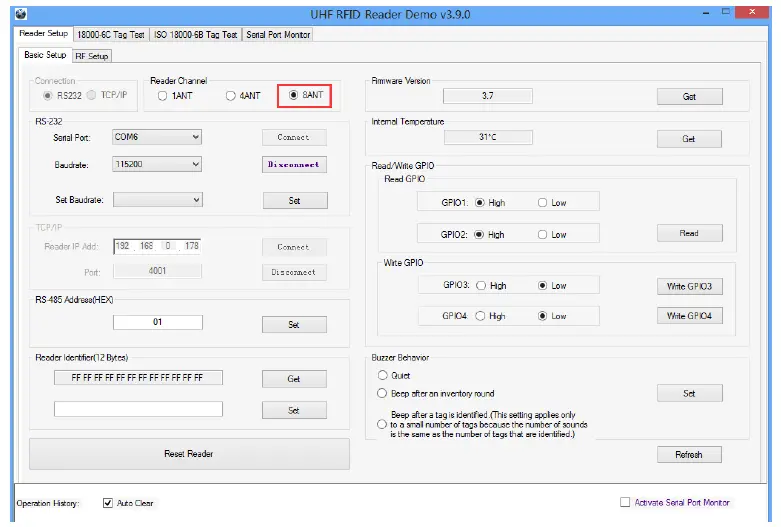The height and width of the screenshot is (527, 781).
Task: Click the Internal Temperature 31°C field
Action: [x=488, y=137]
